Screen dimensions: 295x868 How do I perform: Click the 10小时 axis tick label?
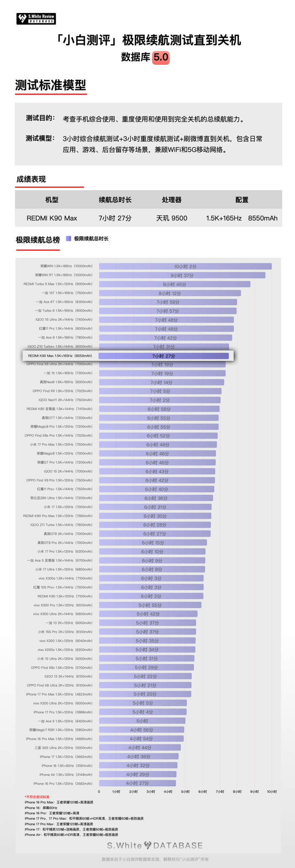(x=272, y=791)
